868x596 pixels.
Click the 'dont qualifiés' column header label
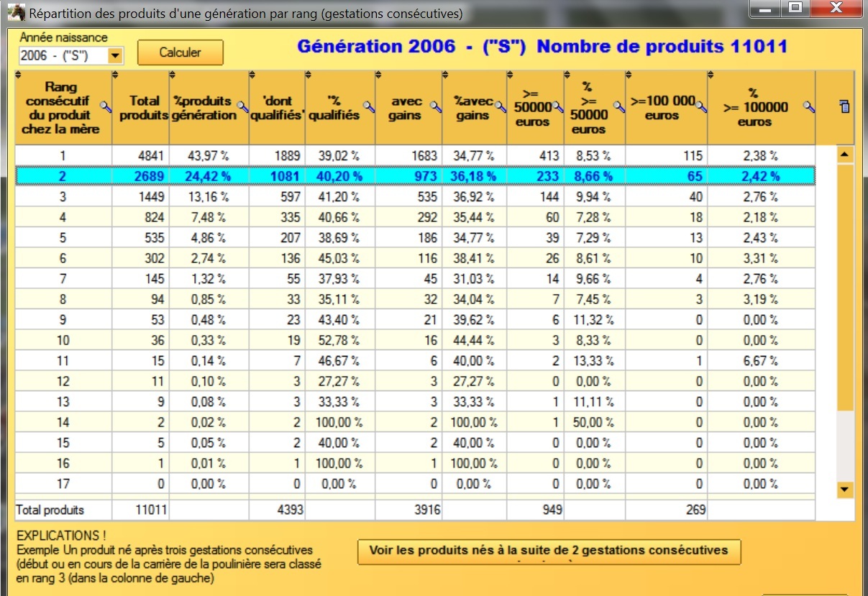coord(277,108)
